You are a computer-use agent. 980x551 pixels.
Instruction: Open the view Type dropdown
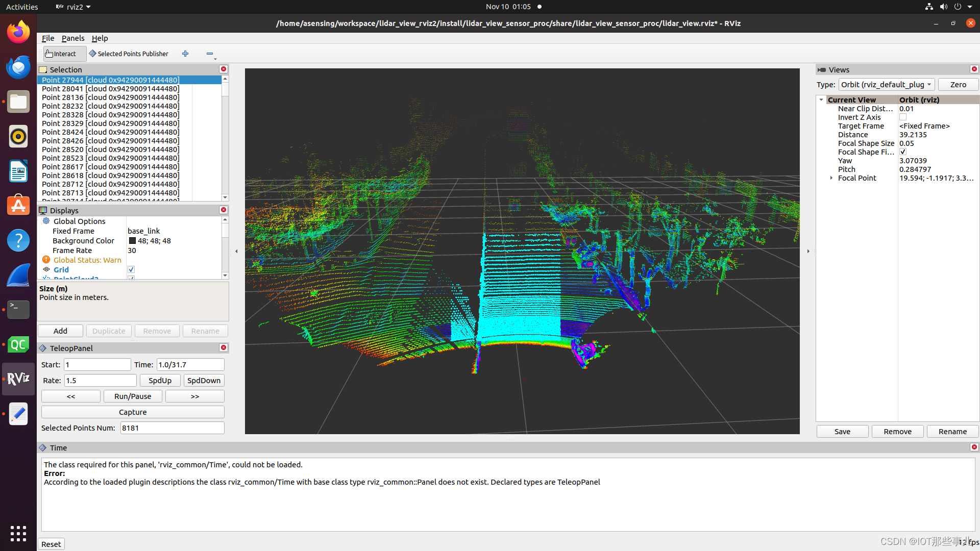point(887,84)
